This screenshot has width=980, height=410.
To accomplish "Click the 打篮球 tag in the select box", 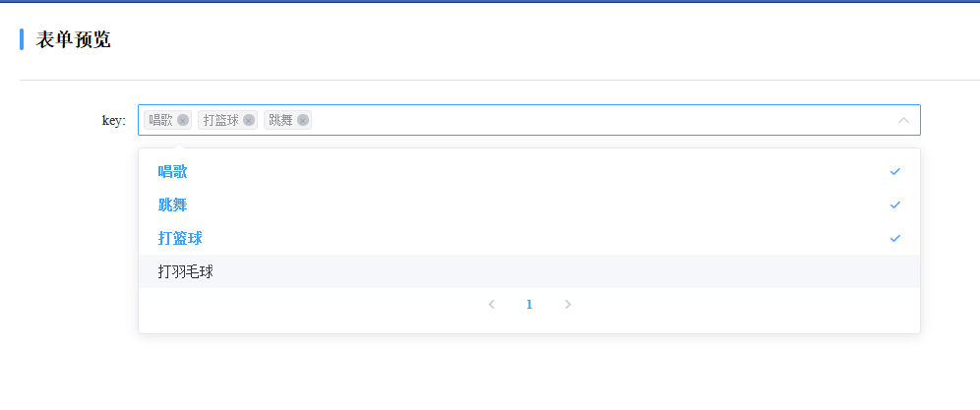I will pos(227,121).
